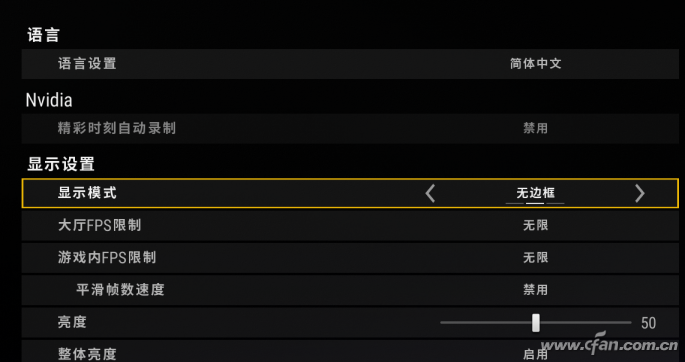Select the 无边框 display mode value

[535, 193]
